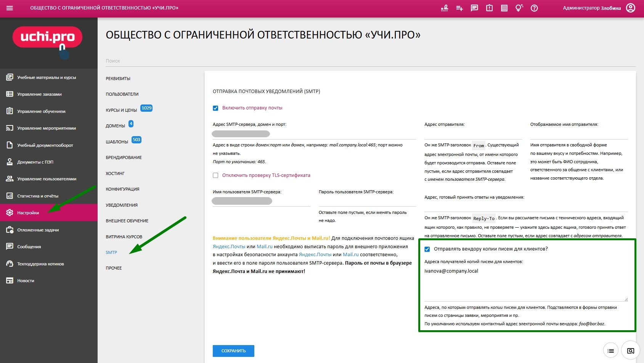644x363 pixels.
Task: Select the SMTP settings section
Action: click(x=111, y=252)
